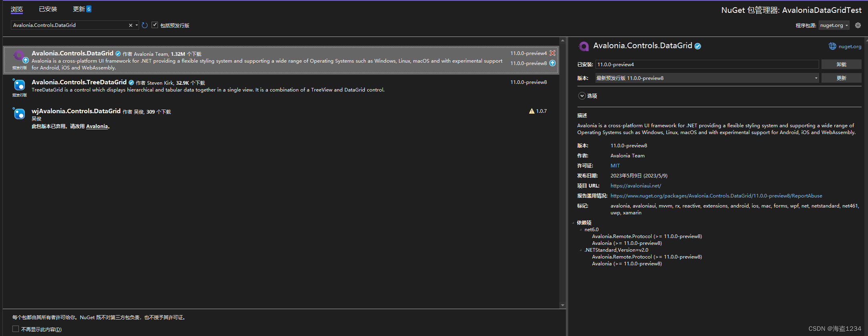Clear the search box text
The width and height of the screenshot is (868, 336).
[x=131, y=25]
